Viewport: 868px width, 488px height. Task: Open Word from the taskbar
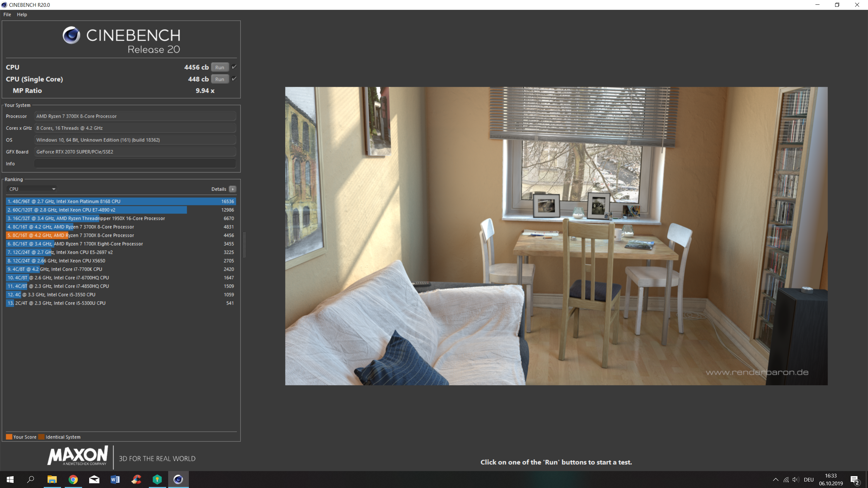[115, 479]
